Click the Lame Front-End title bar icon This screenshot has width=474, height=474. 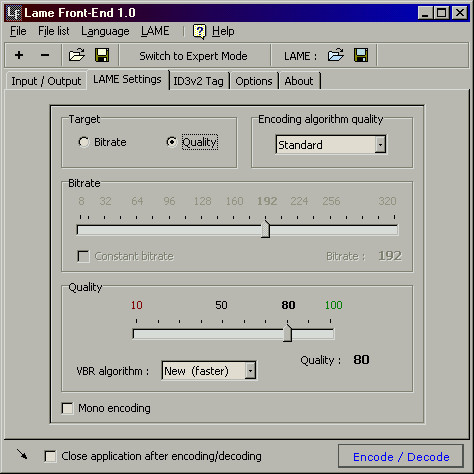tap(14, 13)
